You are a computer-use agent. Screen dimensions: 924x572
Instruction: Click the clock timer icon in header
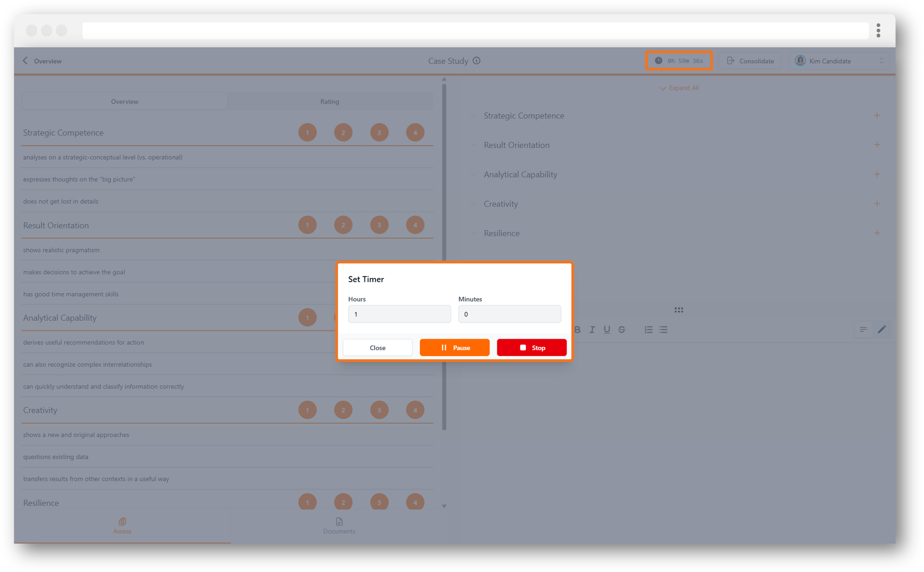pos(658,61)
